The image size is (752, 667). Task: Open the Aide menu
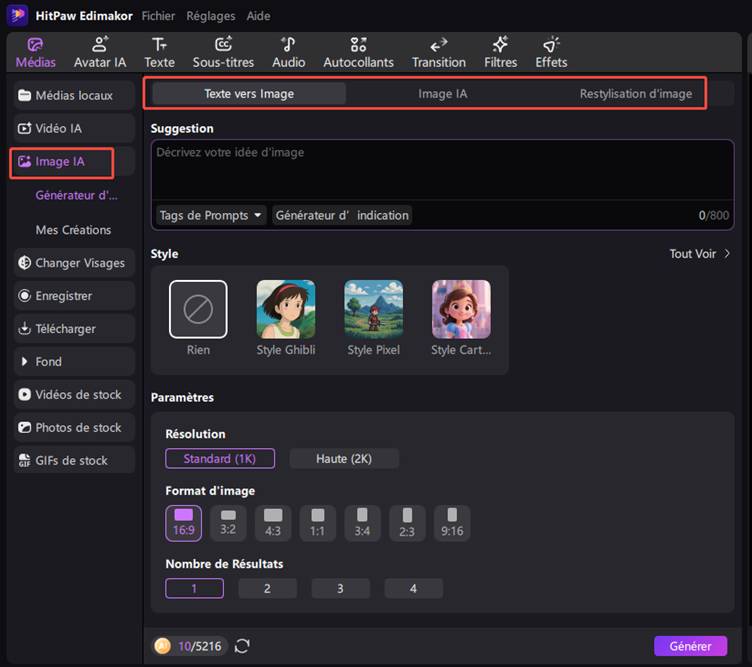[x=258, y=16]
